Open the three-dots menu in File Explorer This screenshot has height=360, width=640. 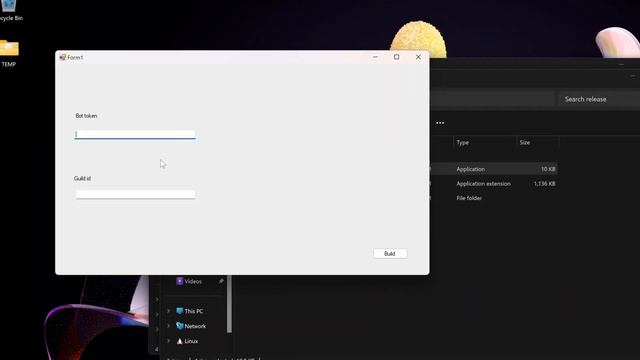coord(440,123)
